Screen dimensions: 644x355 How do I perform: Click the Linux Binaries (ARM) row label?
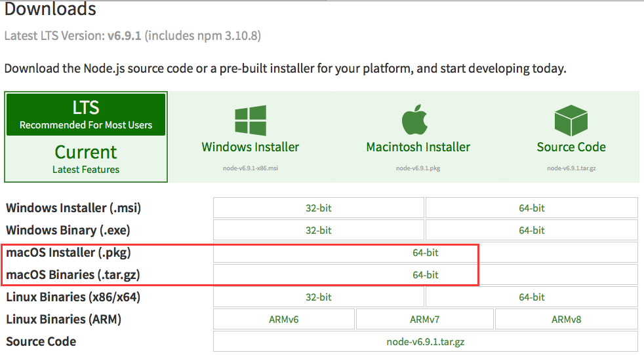64,319
